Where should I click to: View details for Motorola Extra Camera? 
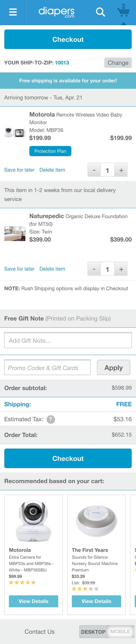(34, 601)
